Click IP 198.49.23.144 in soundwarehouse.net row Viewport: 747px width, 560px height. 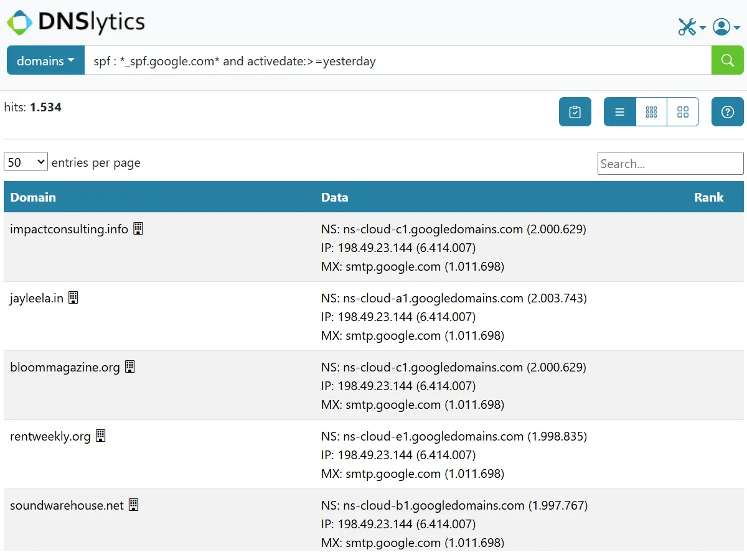click(x=375, y=524)
